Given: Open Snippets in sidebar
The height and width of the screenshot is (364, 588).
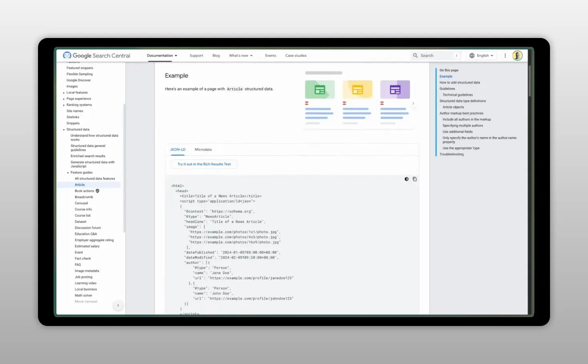Looking at the screenshot, I should click(73, 124).
